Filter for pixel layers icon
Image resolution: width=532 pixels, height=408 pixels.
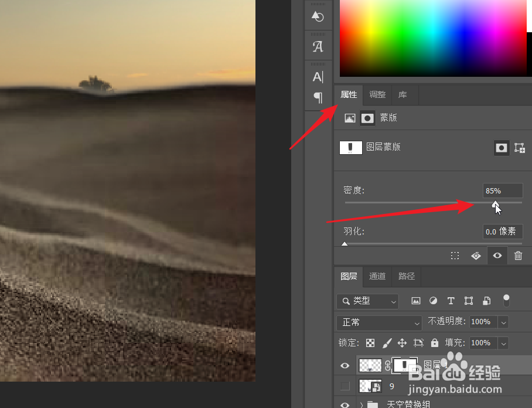click(415, 301)
